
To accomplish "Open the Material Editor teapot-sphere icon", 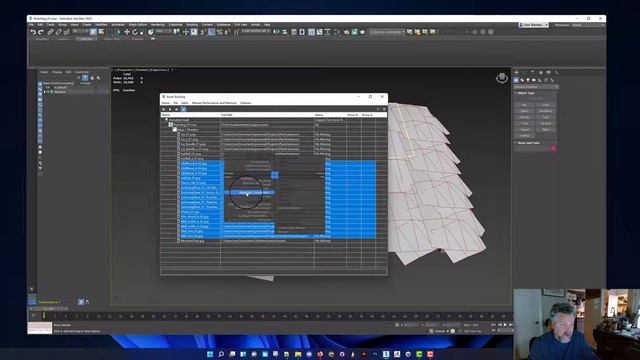I will pos(338,32).
